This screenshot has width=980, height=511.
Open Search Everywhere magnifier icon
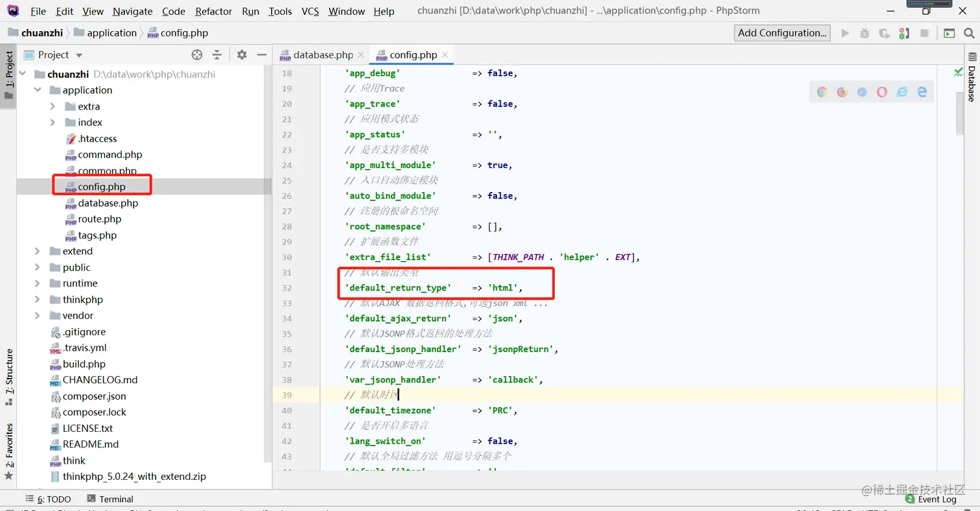[970, 33]
